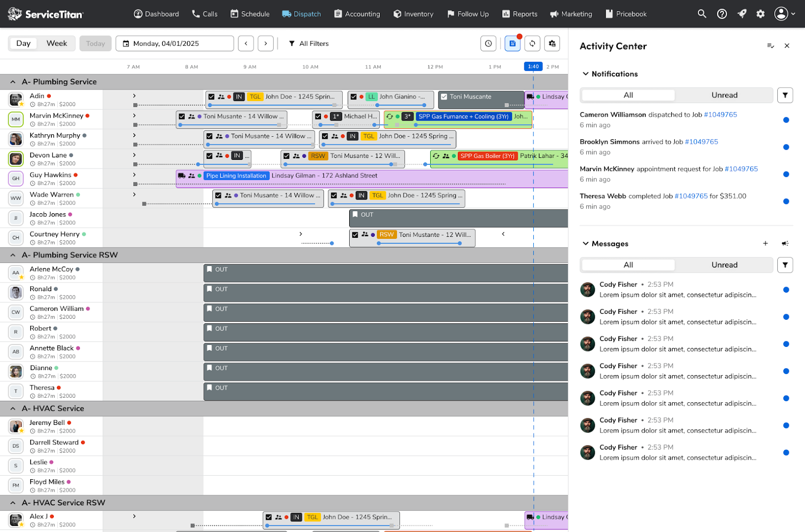Image resolution: width=805 pixels, height=532 pixels.
Task: Click the Today button
Action: coord(96,44)
